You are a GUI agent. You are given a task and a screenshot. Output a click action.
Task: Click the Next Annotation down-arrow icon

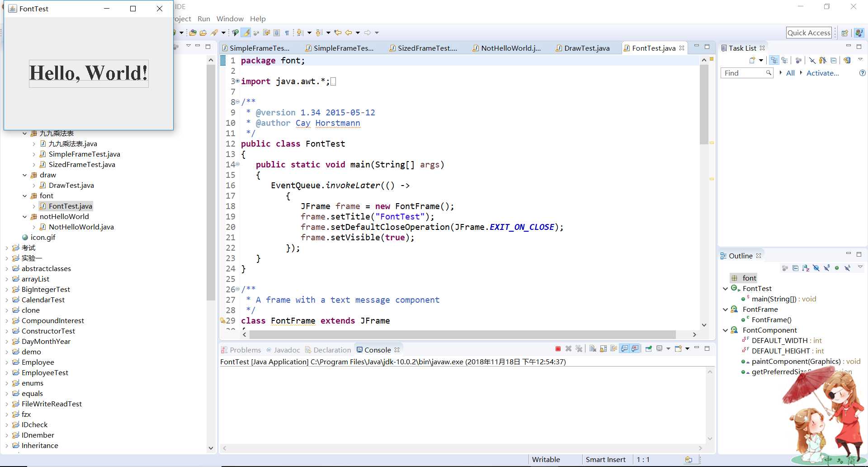299,33
